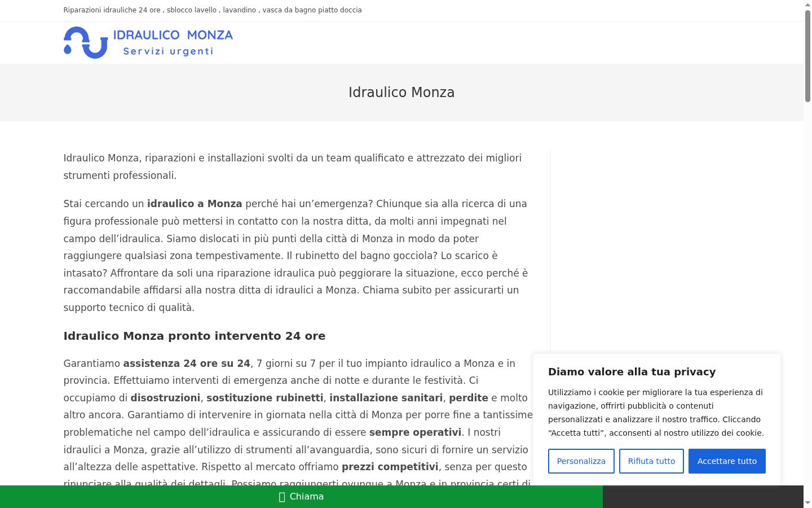
Task: Open cookie settings with Personalizza
Action: point(581,461)
